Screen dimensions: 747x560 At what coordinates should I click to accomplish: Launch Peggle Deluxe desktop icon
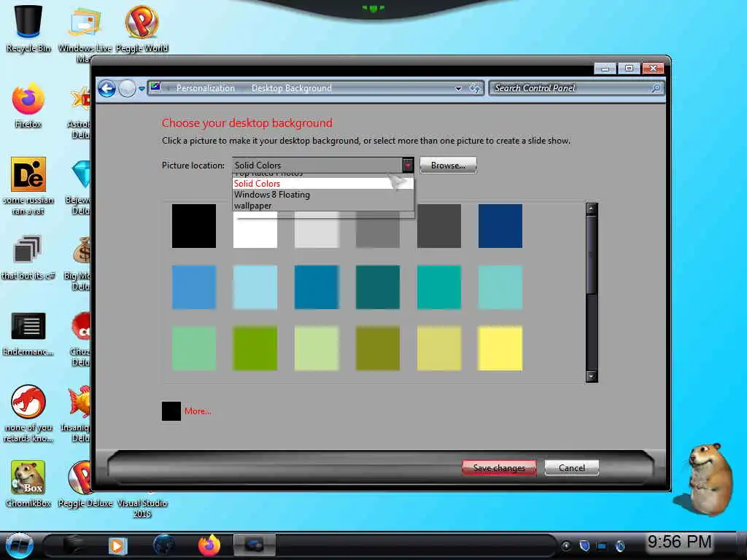[x=85, y=483]
